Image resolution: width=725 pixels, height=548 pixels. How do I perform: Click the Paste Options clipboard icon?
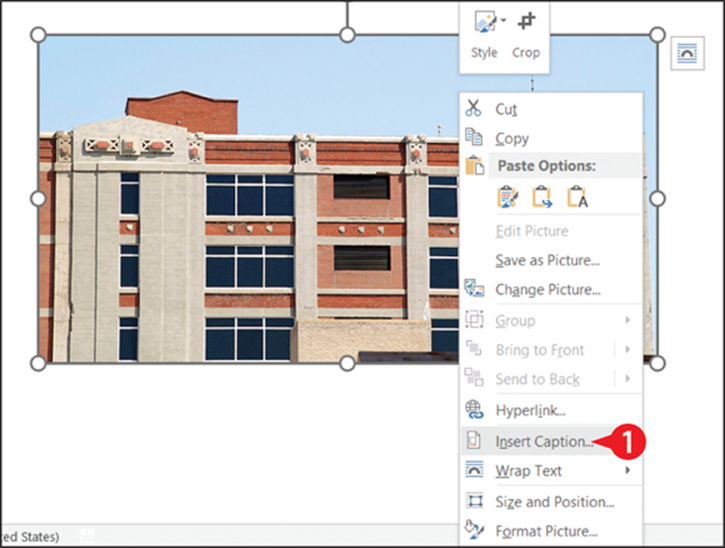[474, 166]
